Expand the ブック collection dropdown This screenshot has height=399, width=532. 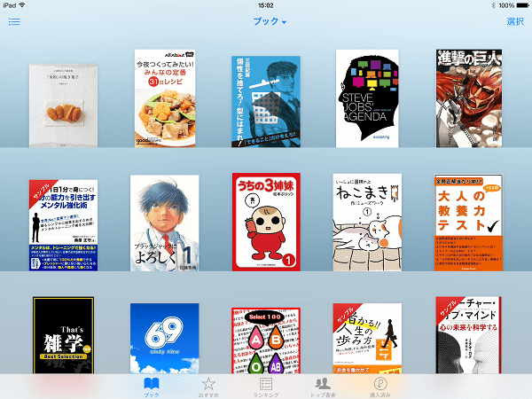tap(270, 21)
